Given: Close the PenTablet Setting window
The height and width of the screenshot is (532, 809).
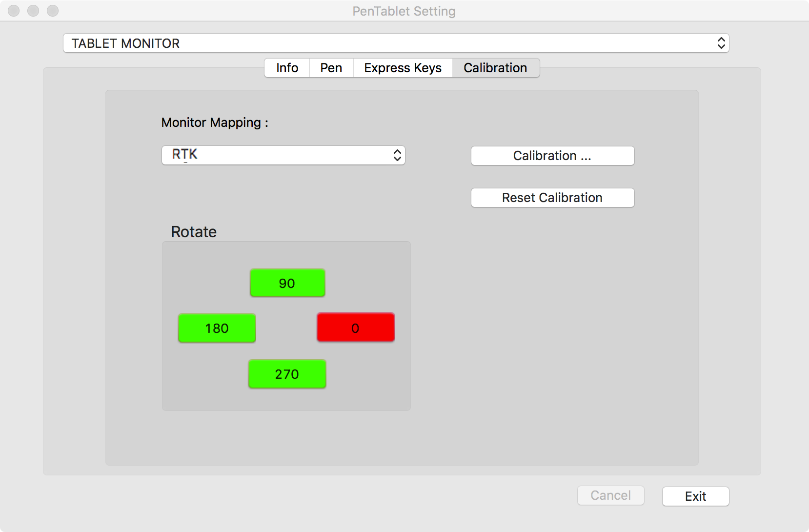Looking at the screenshot, I should pyautogui.click(x=14, y=11).
